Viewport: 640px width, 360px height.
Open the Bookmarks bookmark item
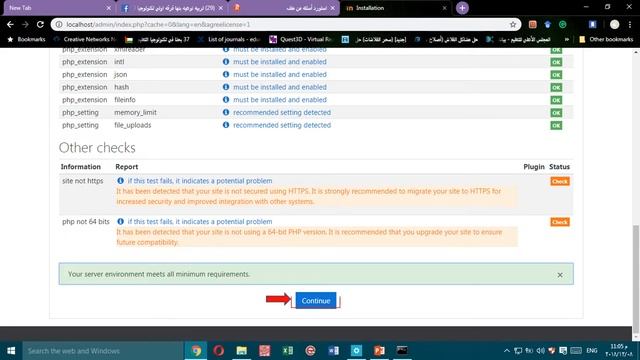26,40
